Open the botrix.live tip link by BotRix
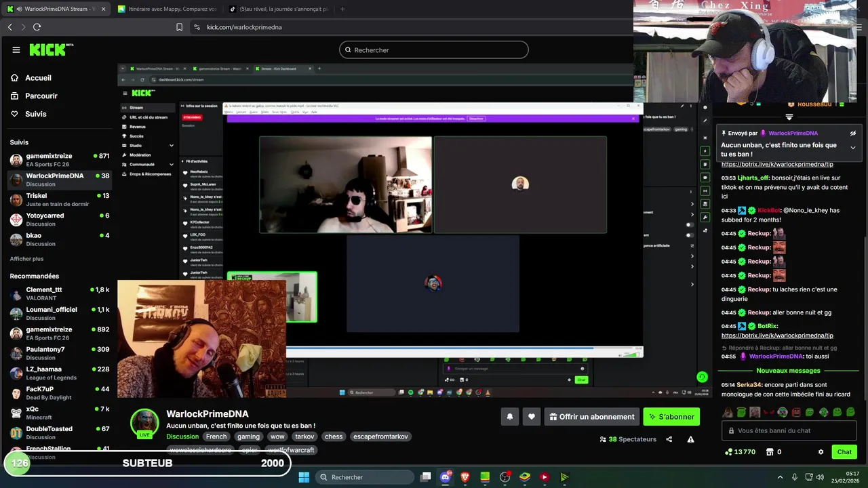 tap(777, 335)
